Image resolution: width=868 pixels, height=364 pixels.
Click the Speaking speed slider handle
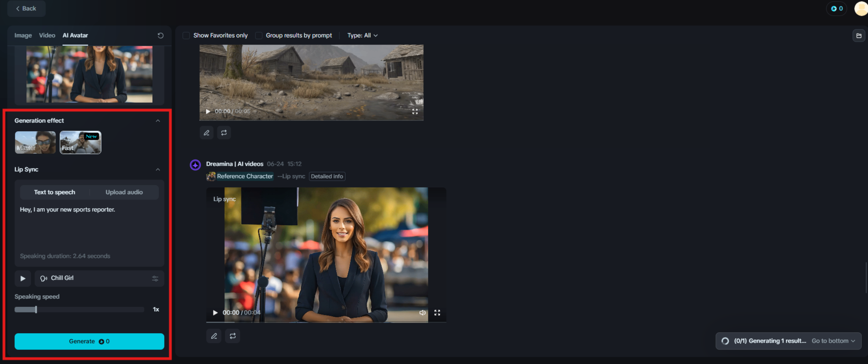(x=36, y=309)
